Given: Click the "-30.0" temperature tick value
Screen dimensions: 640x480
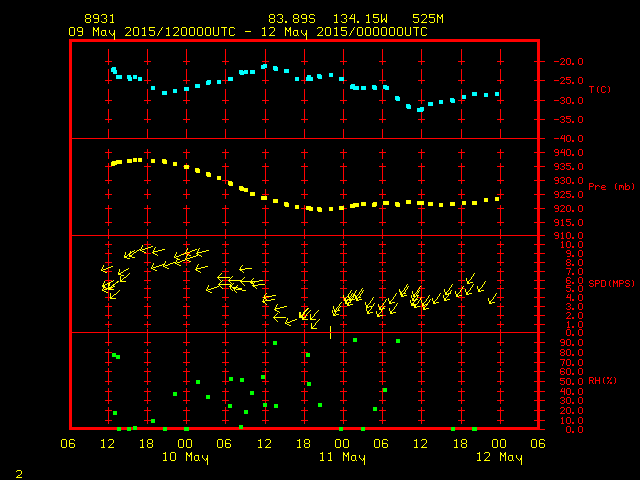Looking at the screenshot, I should coord(568,100).
